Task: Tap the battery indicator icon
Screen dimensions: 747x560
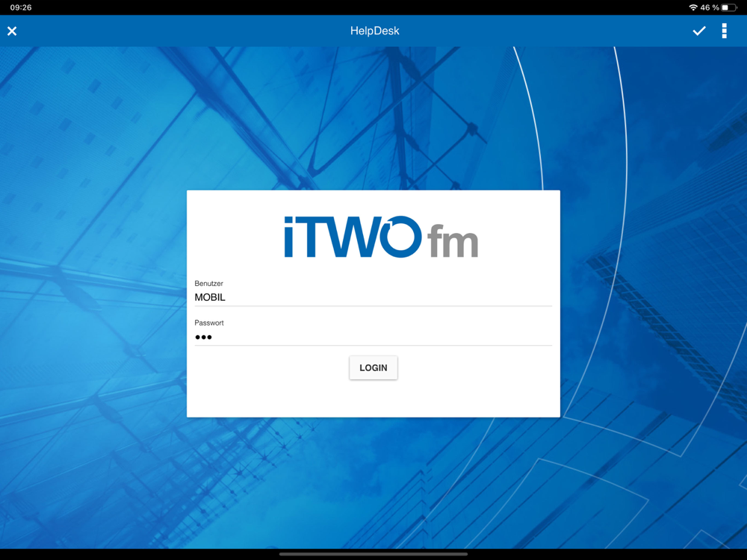Action: [x=729, y=7]
